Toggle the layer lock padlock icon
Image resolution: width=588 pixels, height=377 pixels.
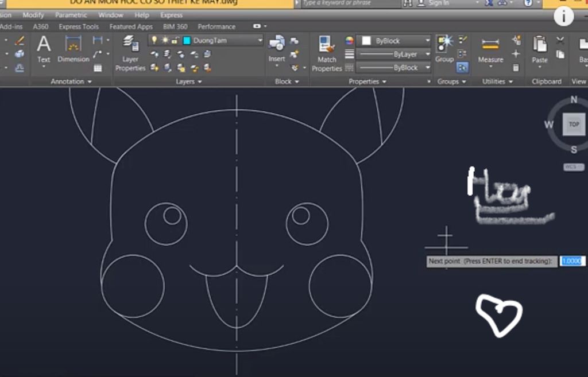(175, 40)
